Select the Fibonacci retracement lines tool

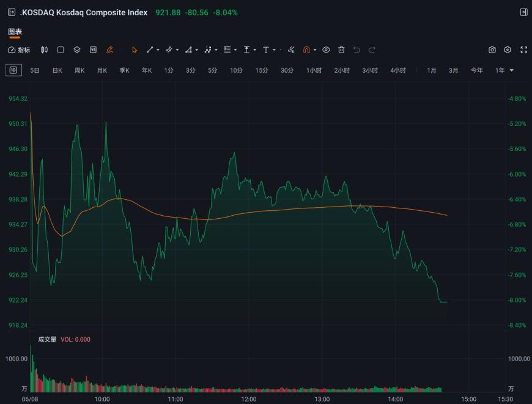[x=227, y=50]
